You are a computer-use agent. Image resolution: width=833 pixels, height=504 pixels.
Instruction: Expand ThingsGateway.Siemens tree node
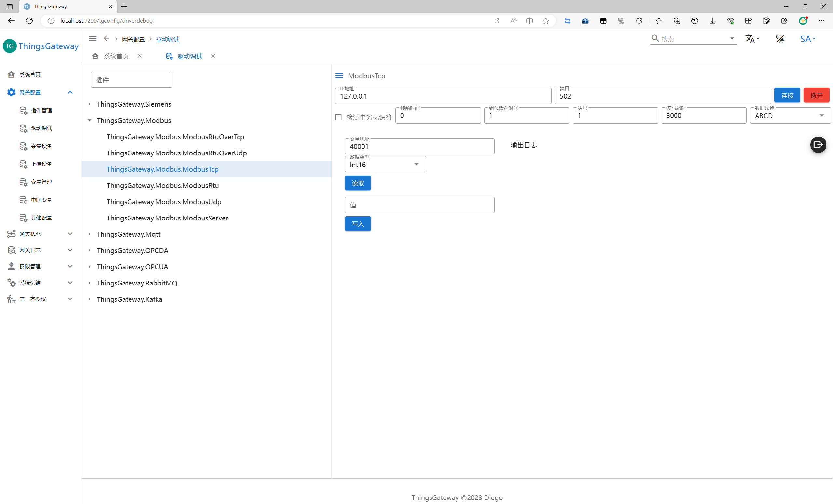[89, 104]
